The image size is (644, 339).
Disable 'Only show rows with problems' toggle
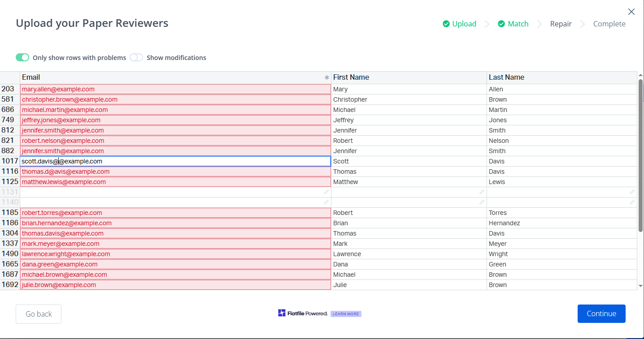pos(22,57)
